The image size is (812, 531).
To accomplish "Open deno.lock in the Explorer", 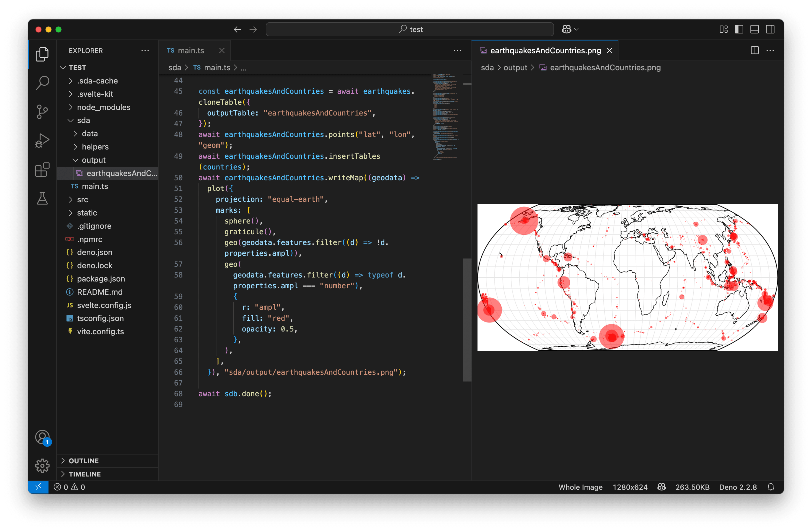I will (x=107, y=265).
